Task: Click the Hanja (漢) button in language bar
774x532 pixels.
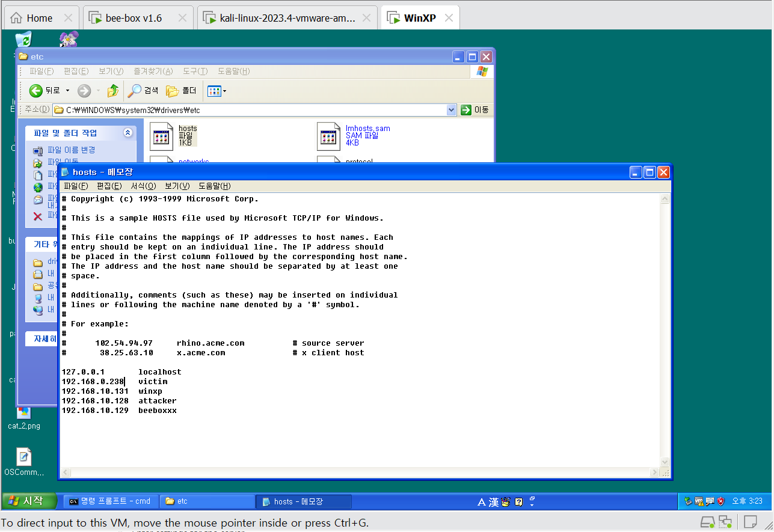Action: pos(493,501)
